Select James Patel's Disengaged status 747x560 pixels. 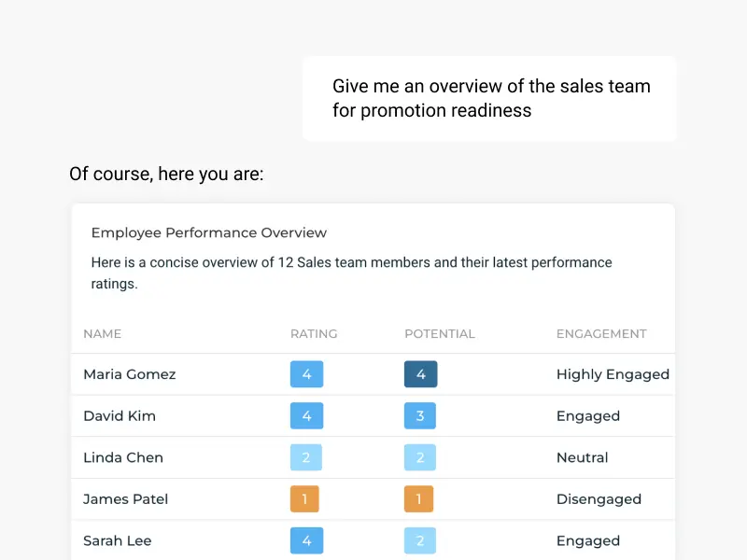599,499
